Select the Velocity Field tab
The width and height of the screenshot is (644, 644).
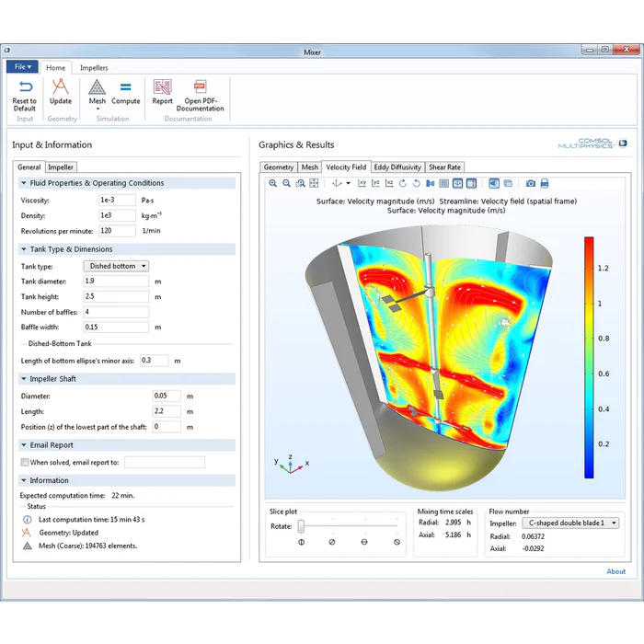pos(346,167)
